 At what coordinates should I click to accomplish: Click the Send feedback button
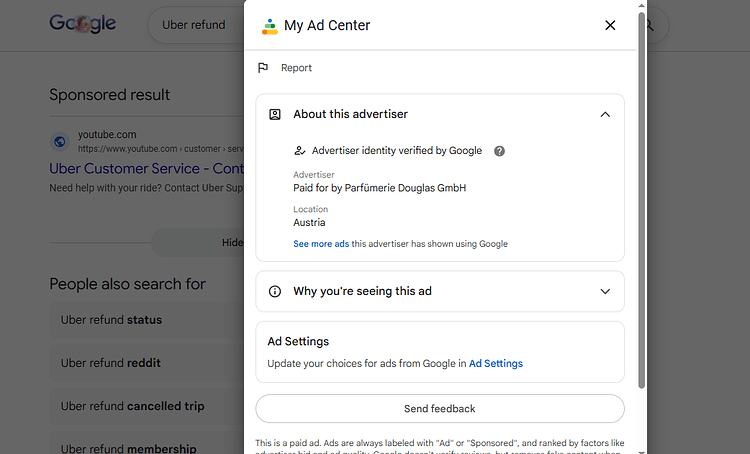pos(440,409)
